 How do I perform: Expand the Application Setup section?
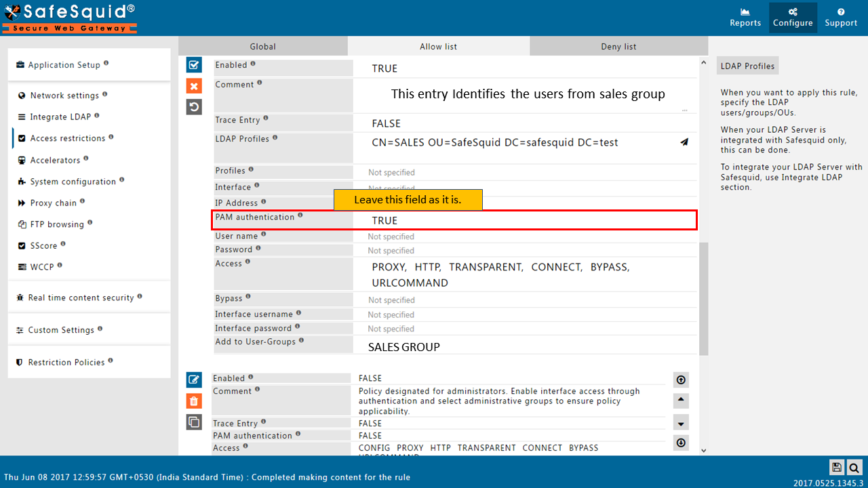pos(64,65)
